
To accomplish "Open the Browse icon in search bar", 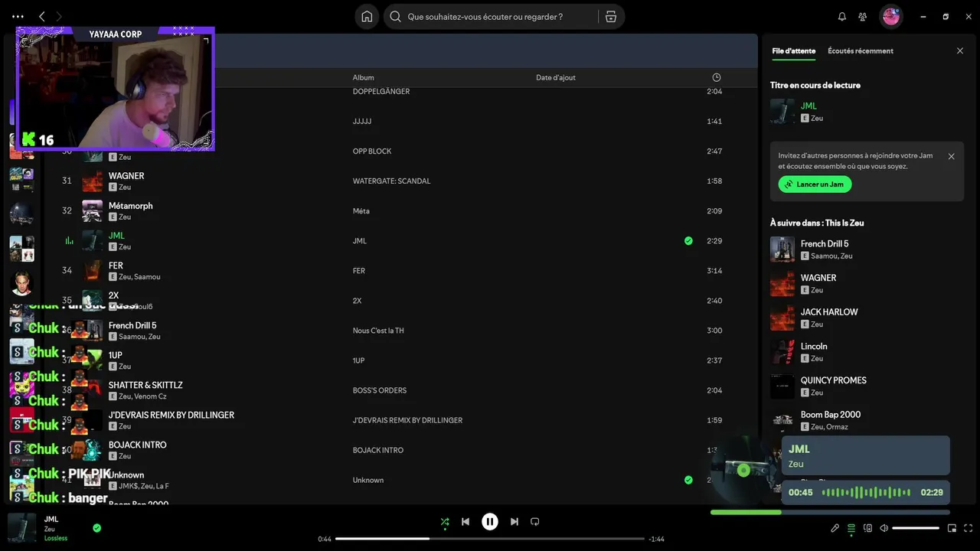I will (610, 17).
